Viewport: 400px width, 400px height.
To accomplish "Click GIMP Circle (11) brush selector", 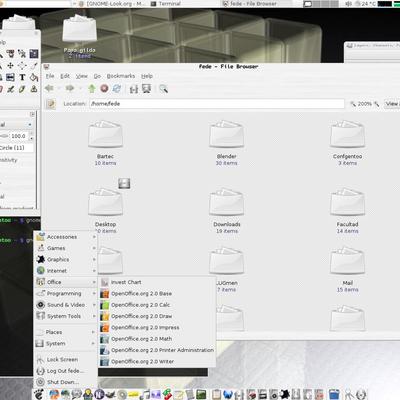I will (17, 147).
